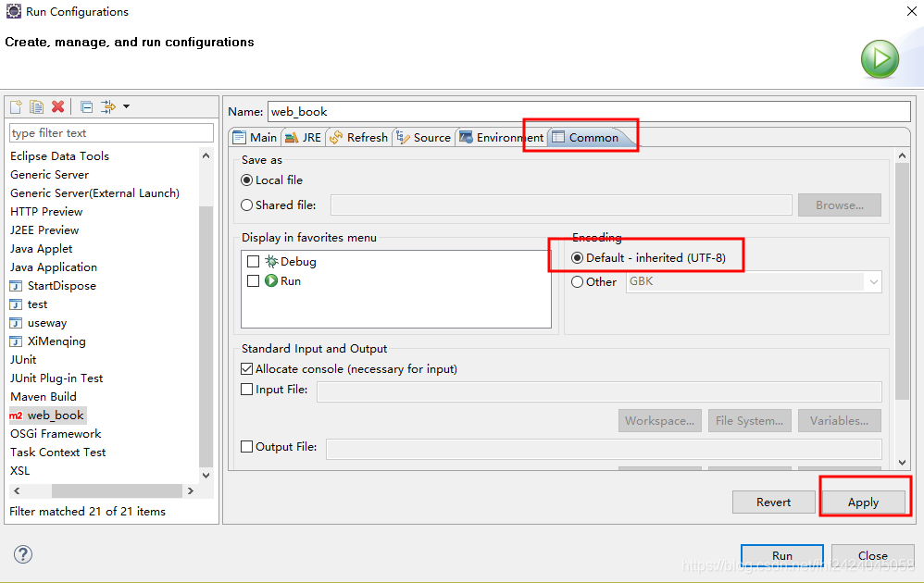
Task: Select the Shared file radio button
Action: (x=247, y=205)
